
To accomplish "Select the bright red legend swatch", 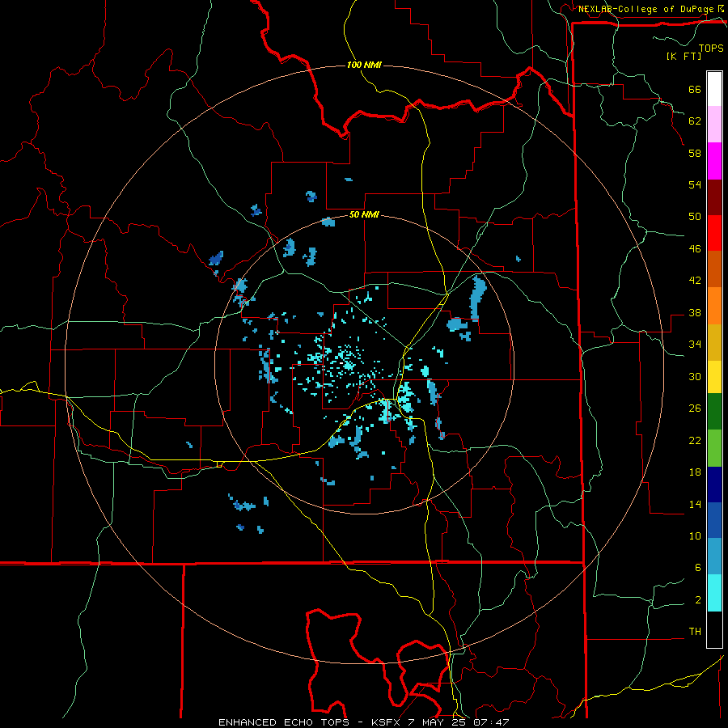I will pyautogui.click(x=714, y=233).
